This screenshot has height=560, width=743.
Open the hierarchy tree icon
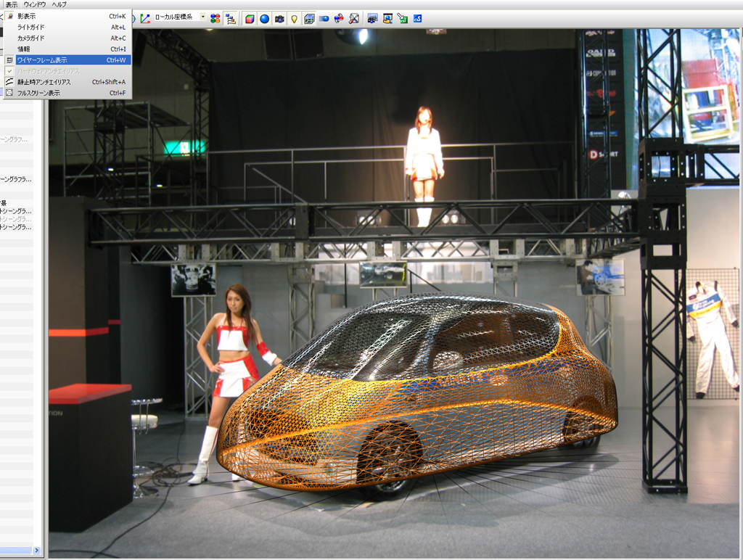[230, 18]
